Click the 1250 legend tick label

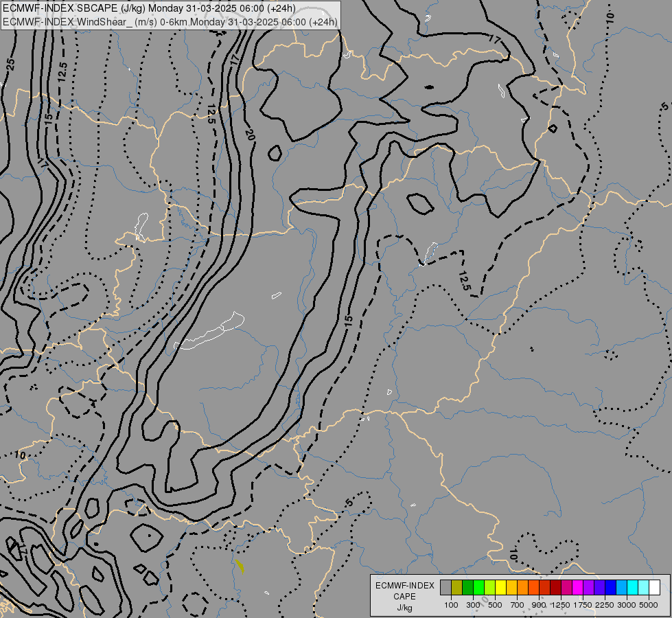point(561,605)
